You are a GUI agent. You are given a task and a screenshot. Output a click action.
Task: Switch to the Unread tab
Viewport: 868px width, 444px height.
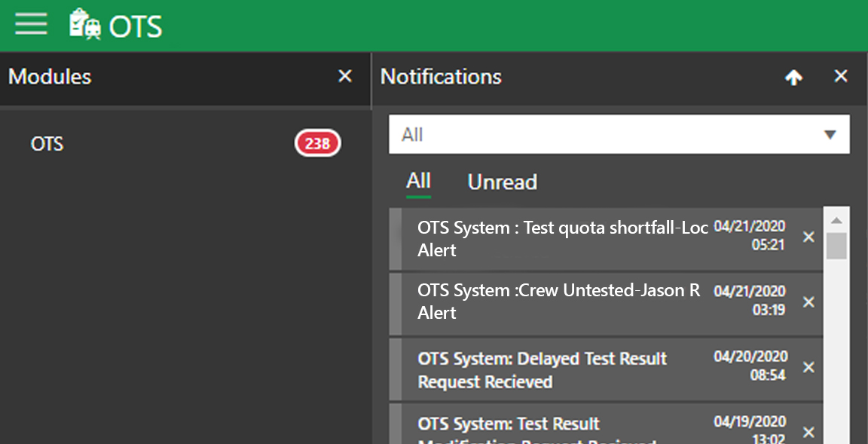[502, 182]
